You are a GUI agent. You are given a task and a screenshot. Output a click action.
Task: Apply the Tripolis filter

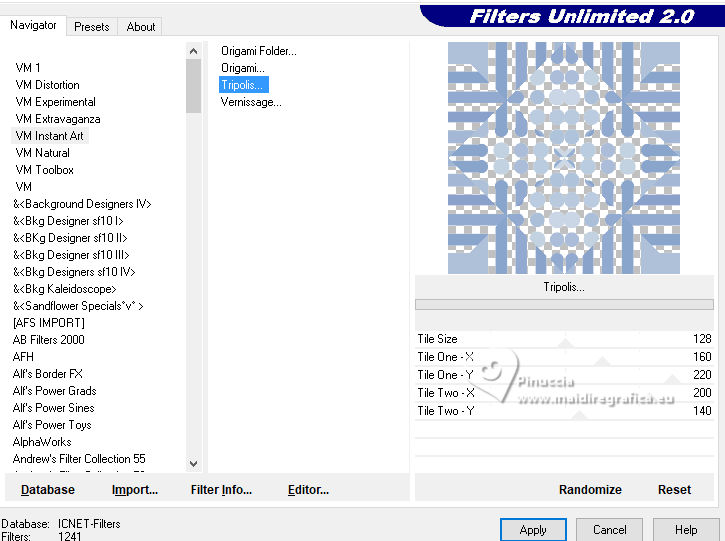pyautogui.click(x=533, y=530)
